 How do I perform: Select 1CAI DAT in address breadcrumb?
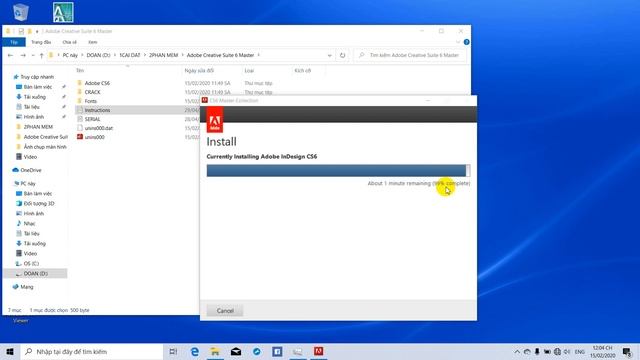130,55
